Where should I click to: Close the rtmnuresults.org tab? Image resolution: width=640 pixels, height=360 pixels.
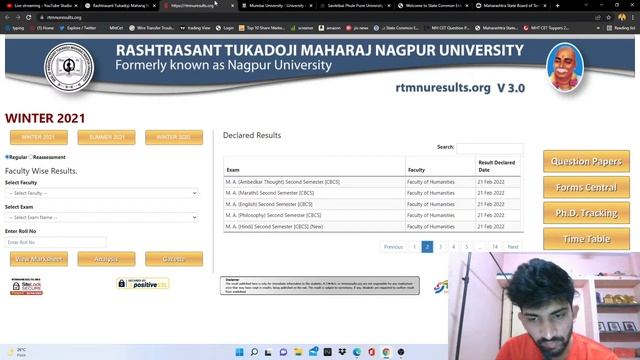tap(232, 6)
